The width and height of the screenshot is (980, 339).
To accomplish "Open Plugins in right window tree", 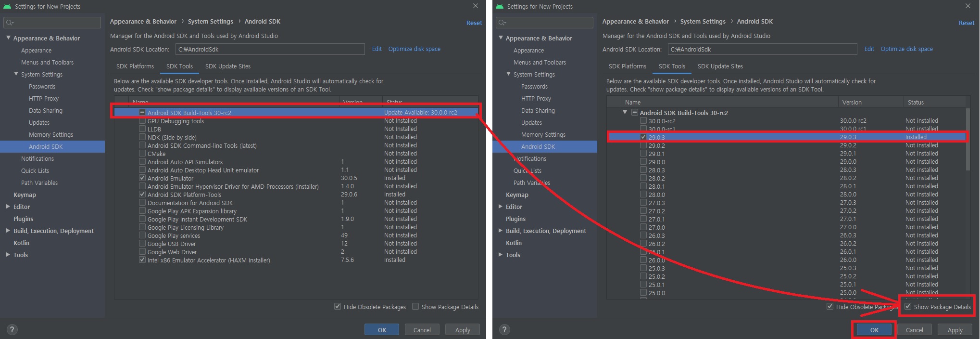I will click(x=515, y=219).
